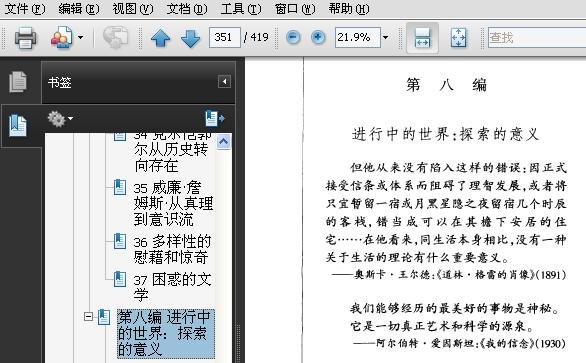Select the bookmark ending 尔从历史转向存在
Screen dimensions: 586x363
171,153
